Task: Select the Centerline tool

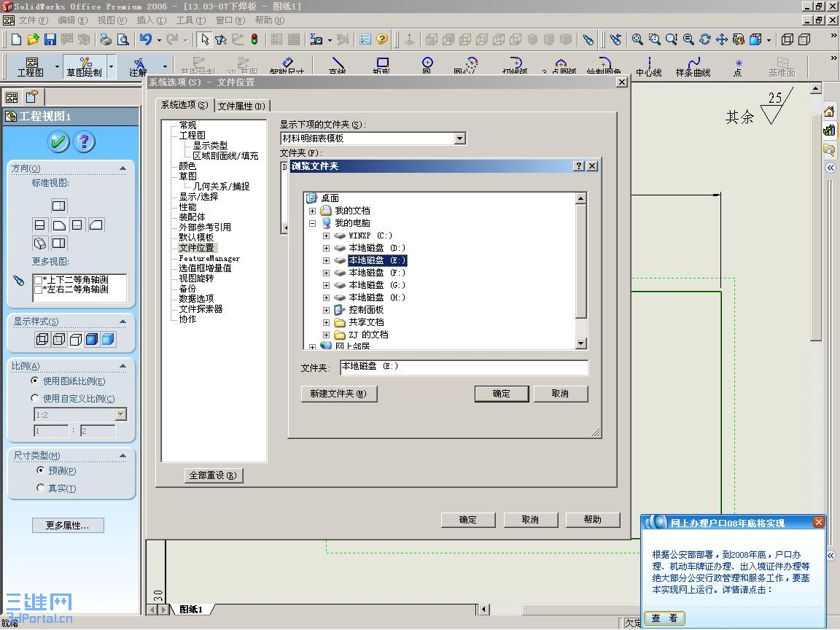Action: 649,66
